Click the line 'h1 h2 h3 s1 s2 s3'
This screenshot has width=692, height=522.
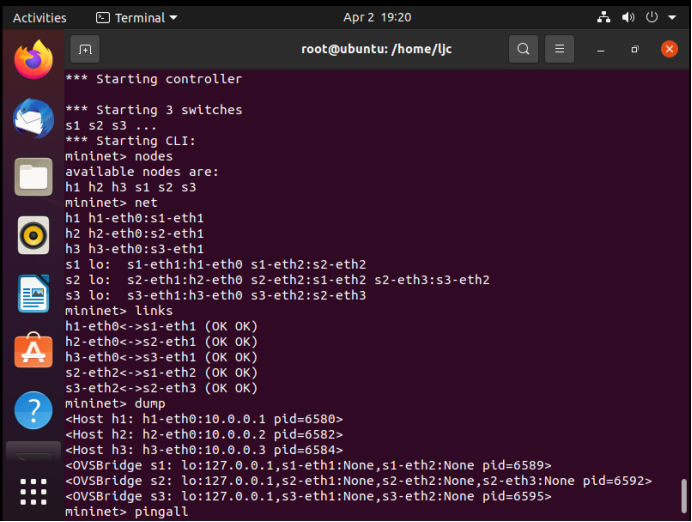[131, 187]
